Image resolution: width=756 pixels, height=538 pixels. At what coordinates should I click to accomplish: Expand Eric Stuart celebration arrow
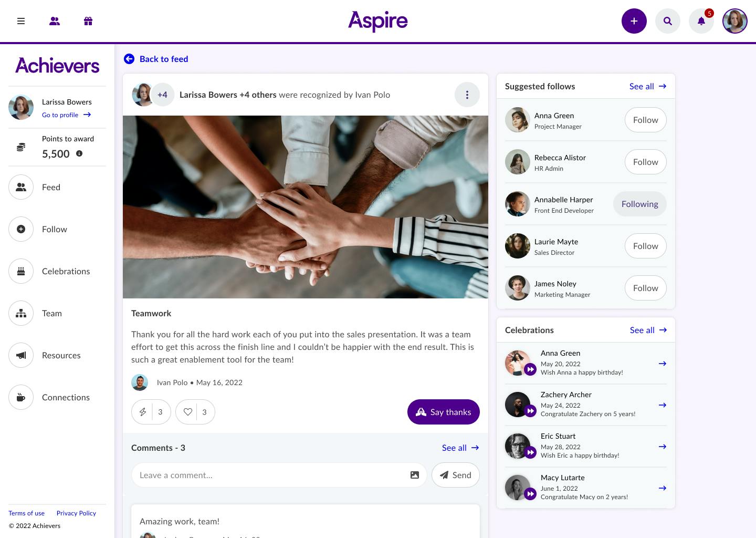tap(663, 447)
